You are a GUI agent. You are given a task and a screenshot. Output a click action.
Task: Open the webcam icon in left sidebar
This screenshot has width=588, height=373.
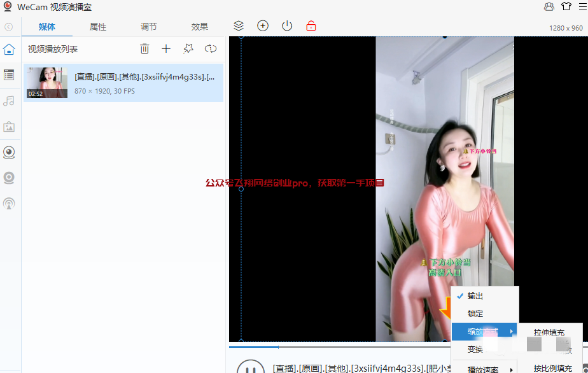(9, 152)
